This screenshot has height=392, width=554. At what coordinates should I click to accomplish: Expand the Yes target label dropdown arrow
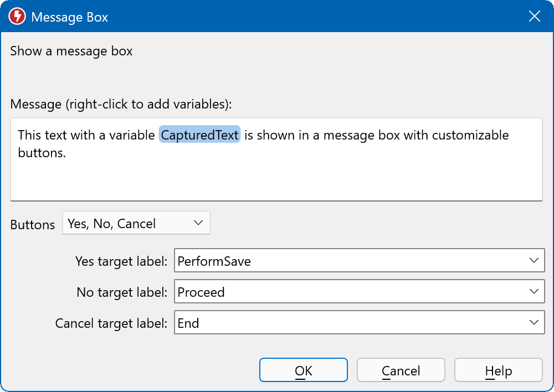coord(534,261)
